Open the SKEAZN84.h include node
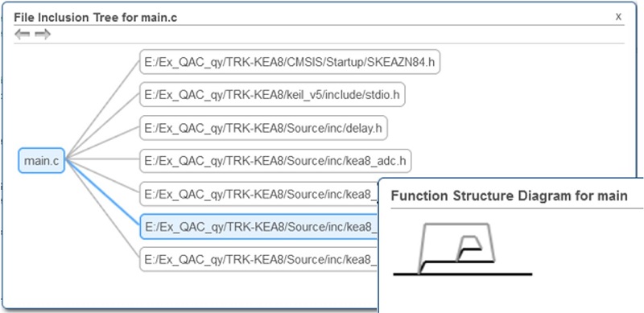Image resolution: width=644 pixels, height=313 pixels. 290,62
